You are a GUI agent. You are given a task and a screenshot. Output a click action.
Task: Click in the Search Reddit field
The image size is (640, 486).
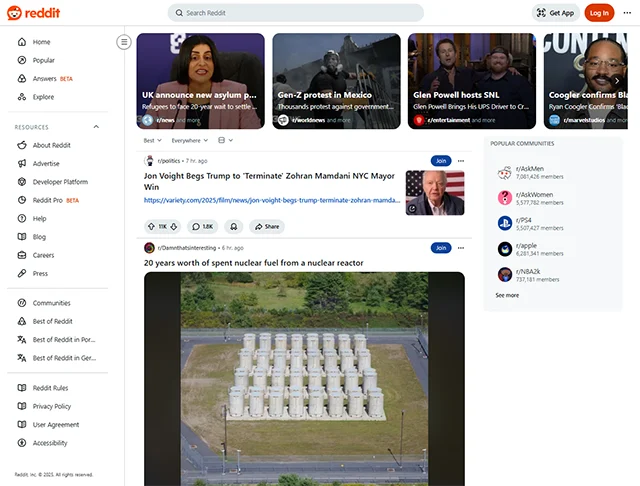click(x=296, y=13)
